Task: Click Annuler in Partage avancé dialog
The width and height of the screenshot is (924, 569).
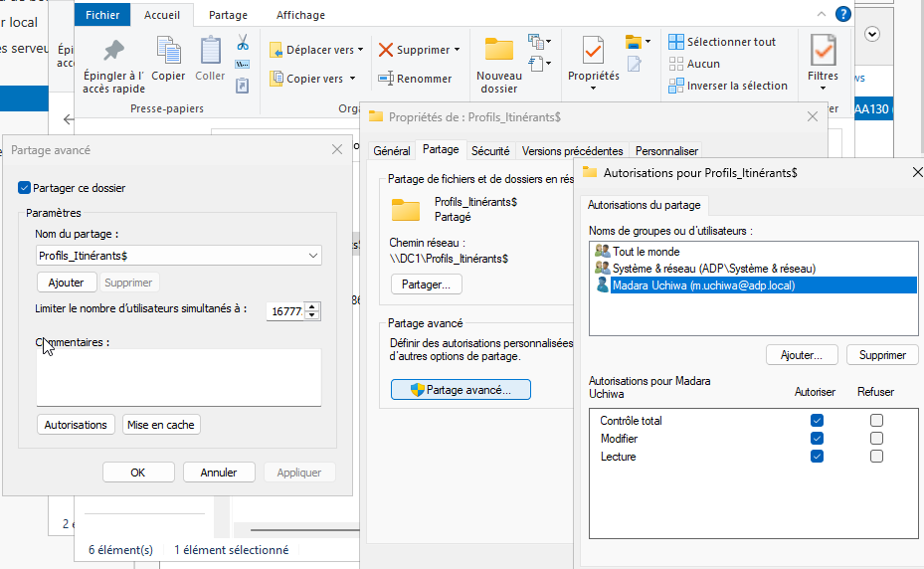Action: [x=219, y=473]
